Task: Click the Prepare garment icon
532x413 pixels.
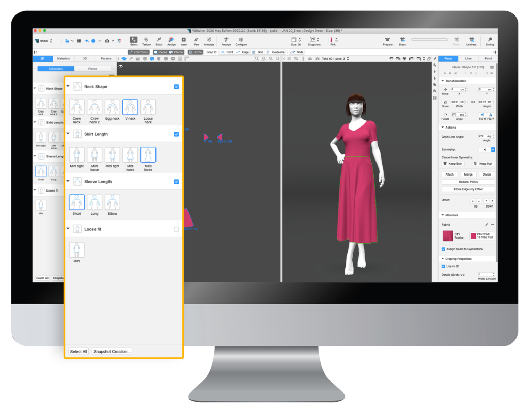Action: [x=387, y=40]
